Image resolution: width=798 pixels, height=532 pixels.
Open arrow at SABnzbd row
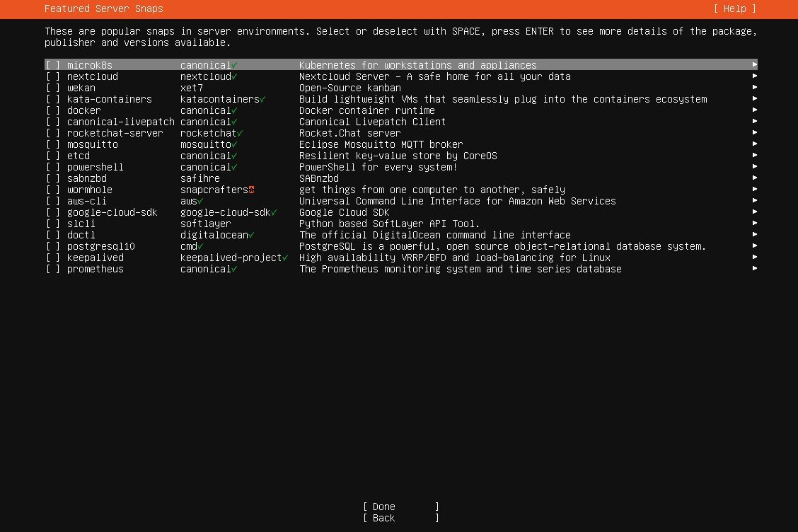(755, 178)
